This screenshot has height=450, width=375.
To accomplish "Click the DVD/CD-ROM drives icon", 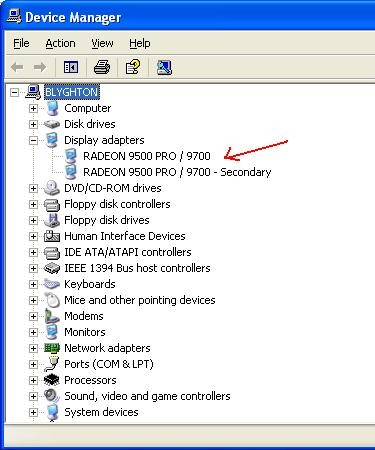I will (52, 188).
